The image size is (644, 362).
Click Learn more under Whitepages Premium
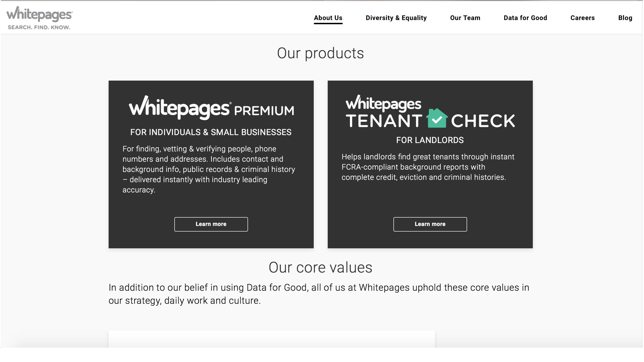pyautogui.click(x=211, y=224)
